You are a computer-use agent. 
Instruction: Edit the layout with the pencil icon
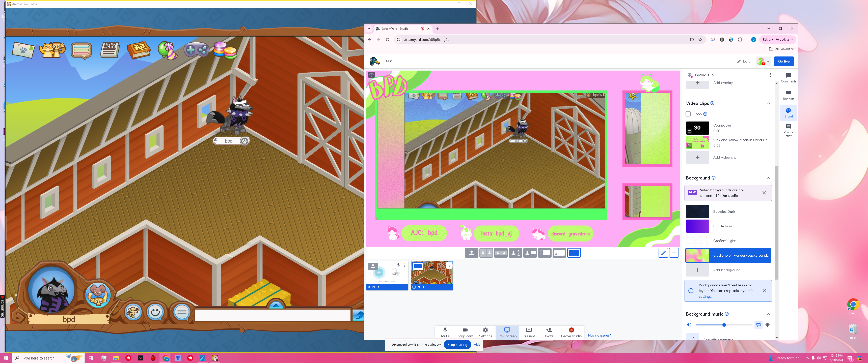(663, 253)
